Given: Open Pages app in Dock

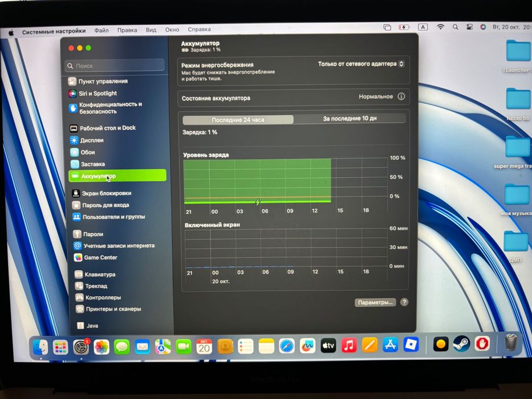Looking at the screenshot, I should coord(369,345).
